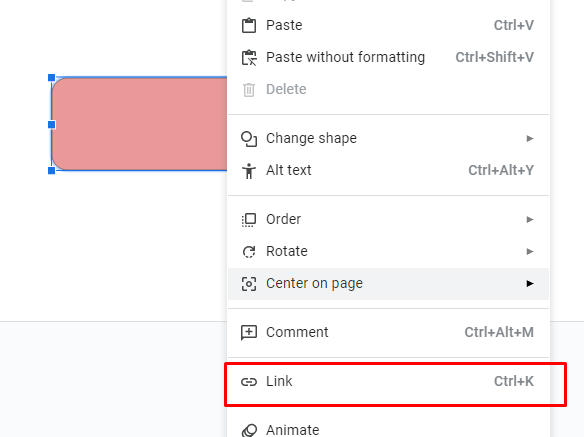Click the Rotate icon

click(x=249, y=251)
